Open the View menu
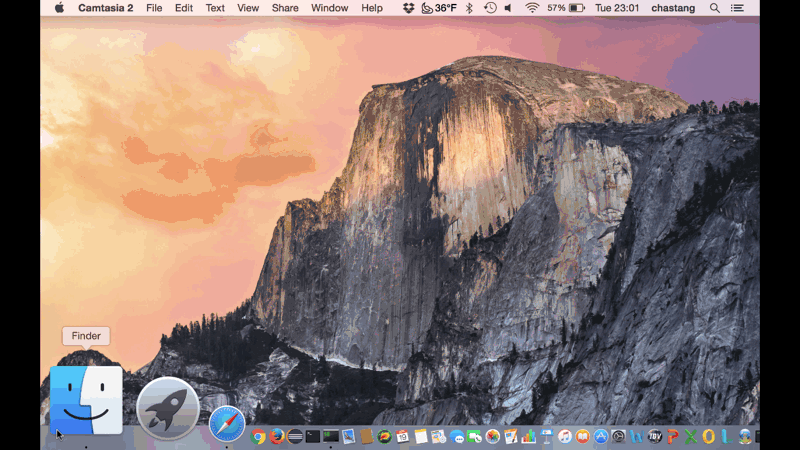Screen dimensions: 800x450 pyautogui.click(x=248, y=8)
